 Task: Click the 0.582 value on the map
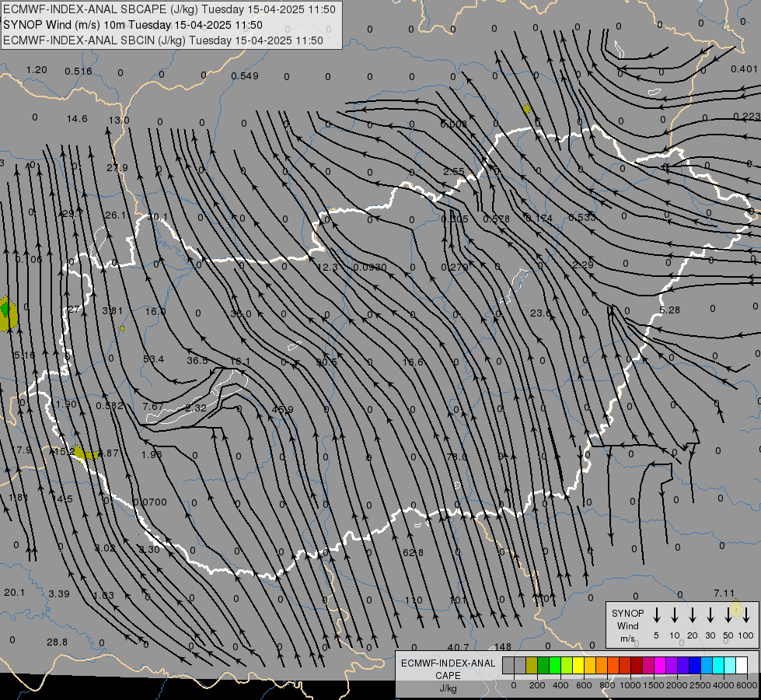(109, 406)
